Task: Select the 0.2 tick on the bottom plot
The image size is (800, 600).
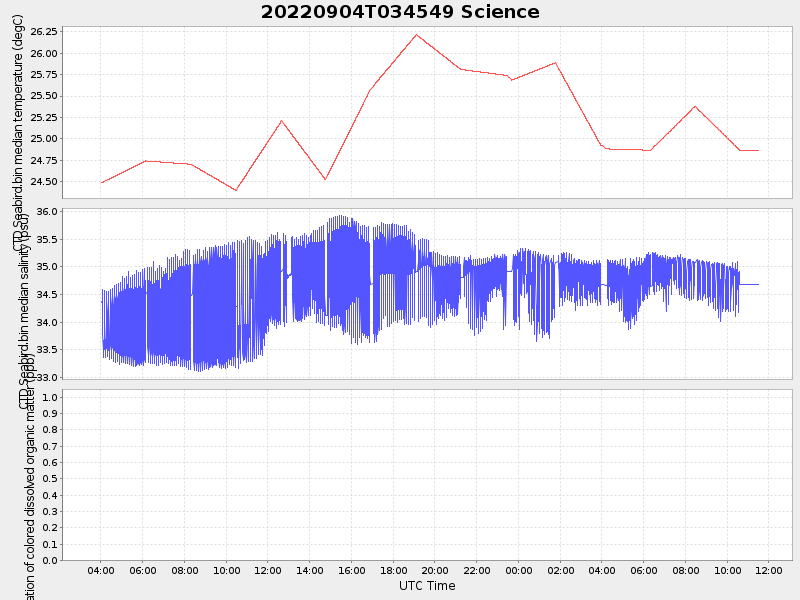Action: point(51,528)
